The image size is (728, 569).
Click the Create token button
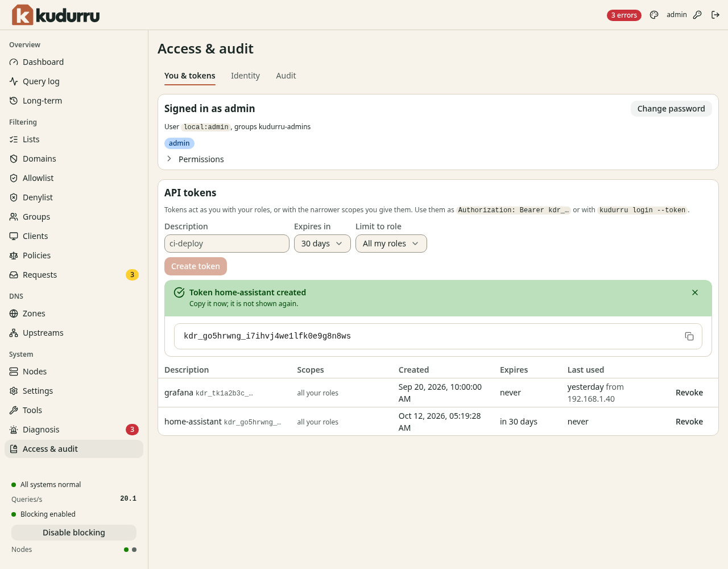coord(196,266)
